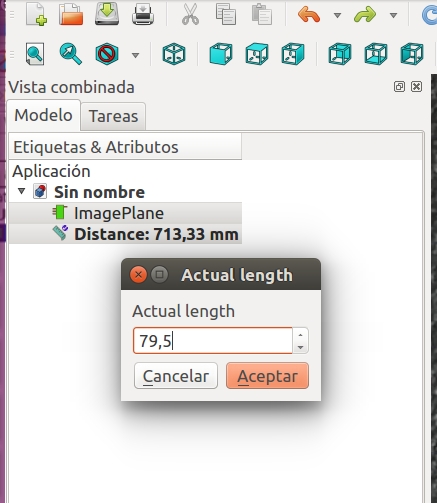Redo with the green arrow icon

365,15
